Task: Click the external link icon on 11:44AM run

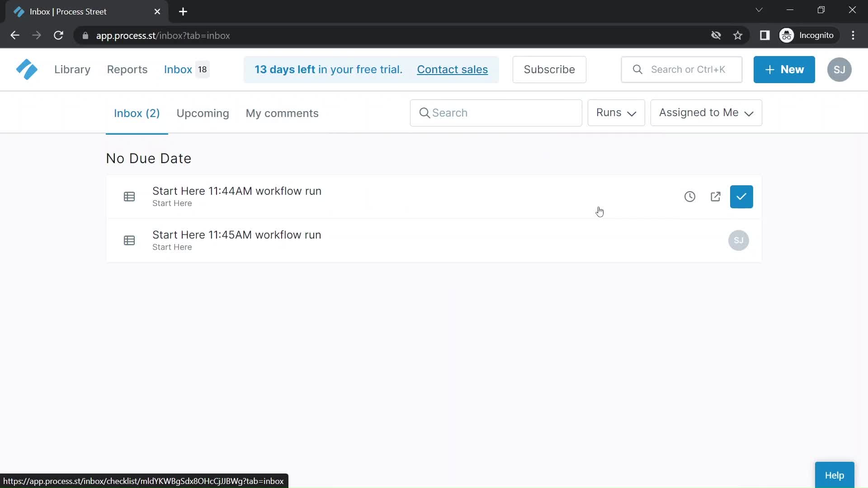Action: pos(715,196)
